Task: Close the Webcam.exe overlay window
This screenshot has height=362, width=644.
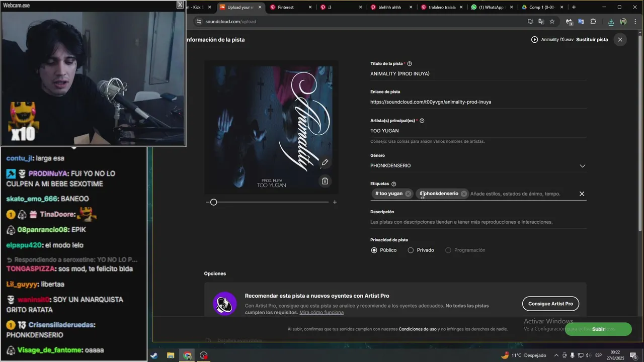Action: 180,5
